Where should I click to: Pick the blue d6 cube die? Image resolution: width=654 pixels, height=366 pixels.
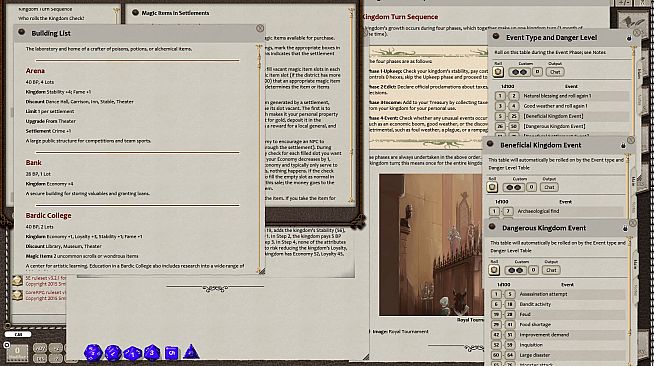tap(171, 353)
